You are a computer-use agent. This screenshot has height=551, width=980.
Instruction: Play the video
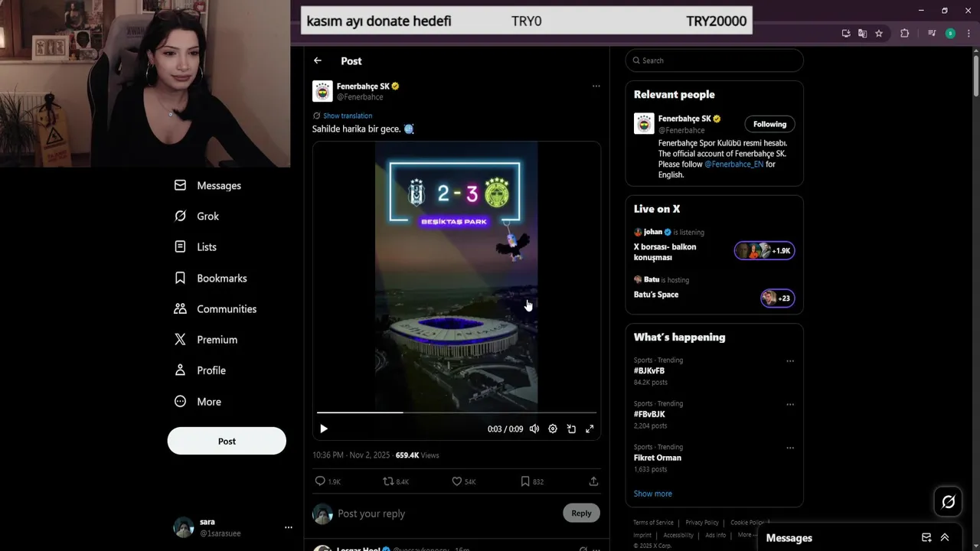323,429
